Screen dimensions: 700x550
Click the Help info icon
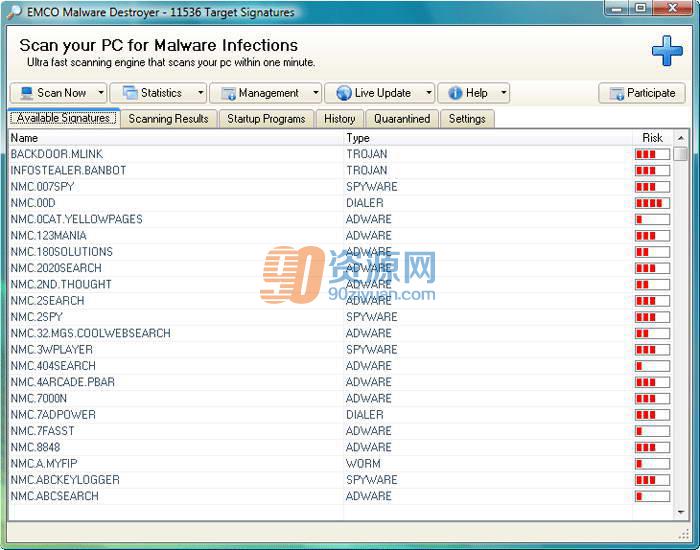point(455,93)
